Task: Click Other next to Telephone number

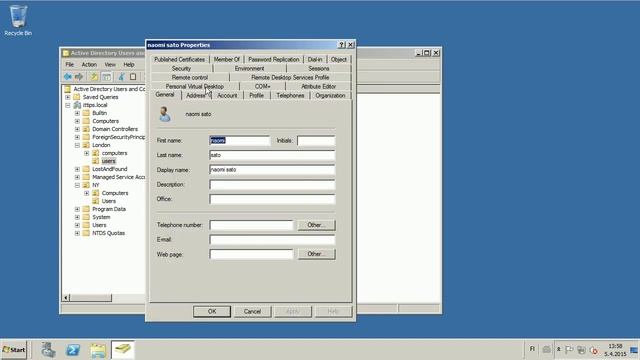Action: click(316, 225)
